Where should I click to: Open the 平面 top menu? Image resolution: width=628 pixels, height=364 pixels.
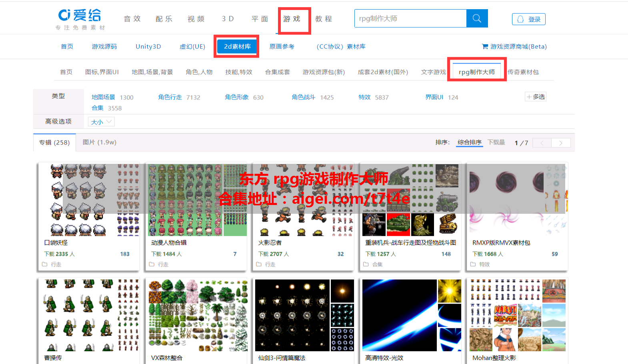260,19
